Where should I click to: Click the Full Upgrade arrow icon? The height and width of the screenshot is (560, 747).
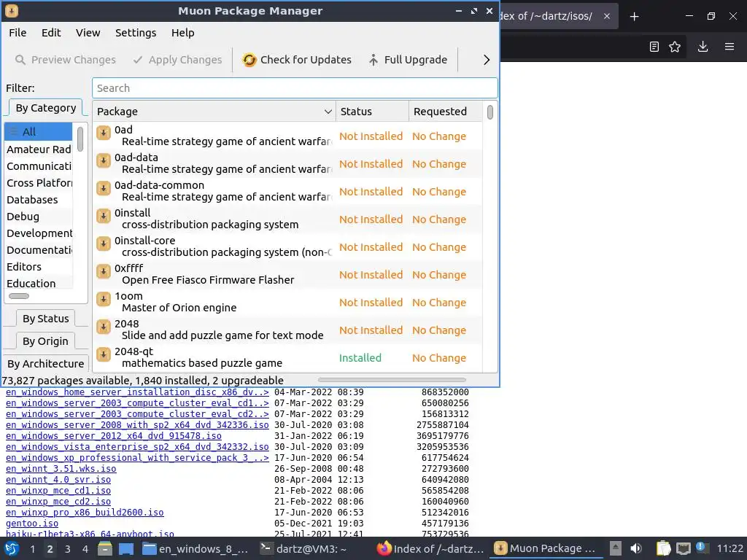pos(373,60)
